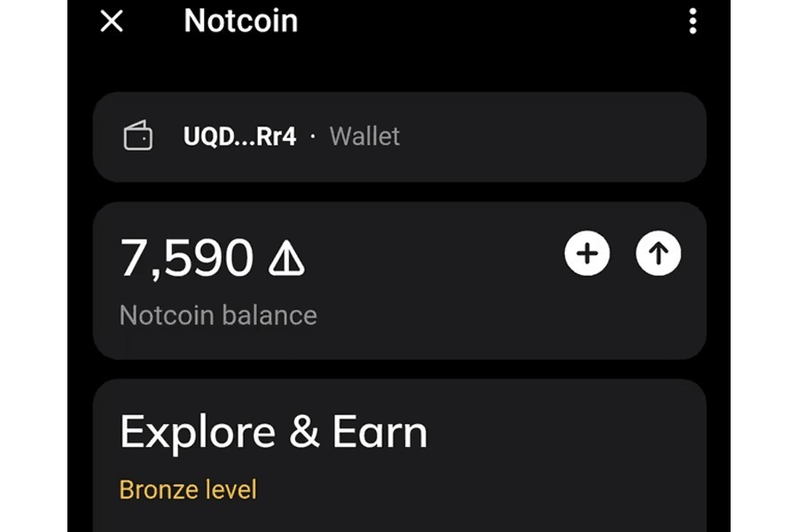Tap blank space between triangle and plus button
Viewport: 798px width, 532px height.
(x=434, y=259)
